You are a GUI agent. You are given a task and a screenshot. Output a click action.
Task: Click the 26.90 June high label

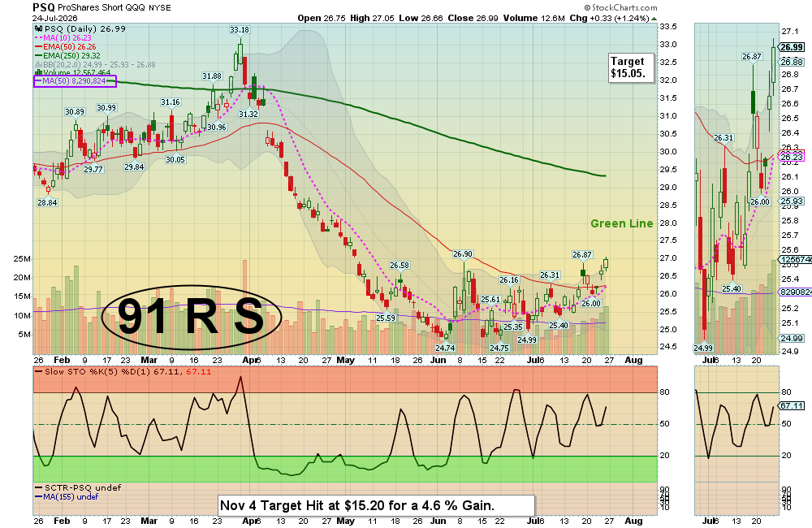[x=463, y=254]
